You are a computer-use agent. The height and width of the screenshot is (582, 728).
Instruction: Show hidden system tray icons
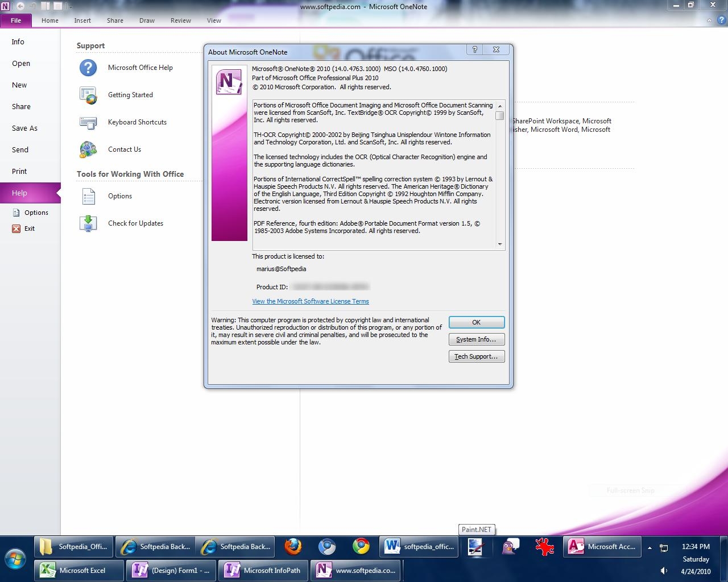coord(650,548)
